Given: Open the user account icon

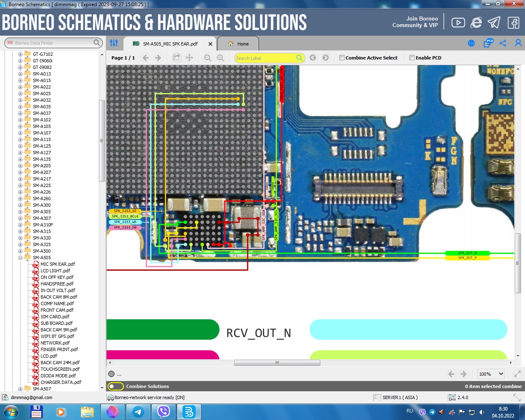Looking at the screenshot, I should tap(518, 43).
